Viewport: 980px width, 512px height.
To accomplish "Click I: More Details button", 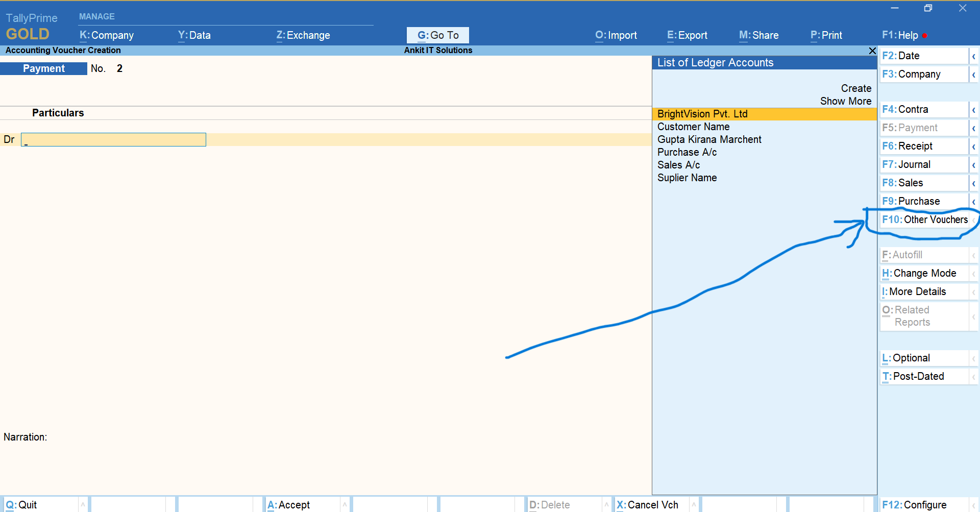I will click(924, 291).
